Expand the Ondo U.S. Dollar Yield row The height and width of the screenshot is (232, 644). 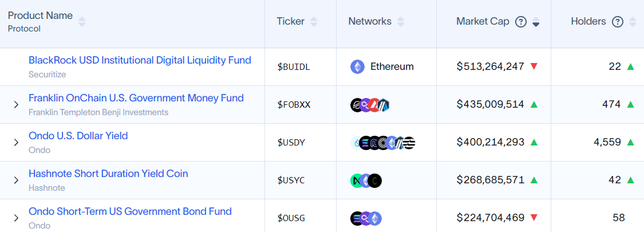pyautogui.click(x=16, y=143)
